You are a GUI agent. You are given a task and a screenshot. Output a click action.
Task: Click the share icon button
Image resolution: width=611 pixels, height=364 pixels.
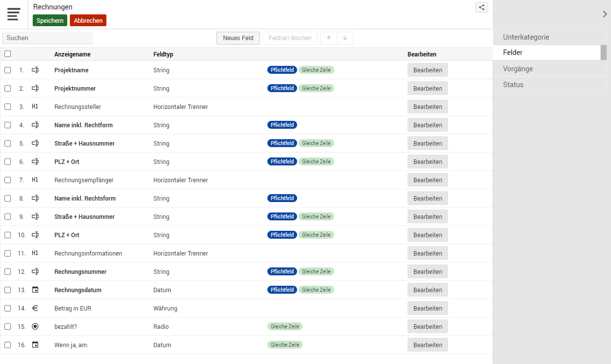pos(482,7)
